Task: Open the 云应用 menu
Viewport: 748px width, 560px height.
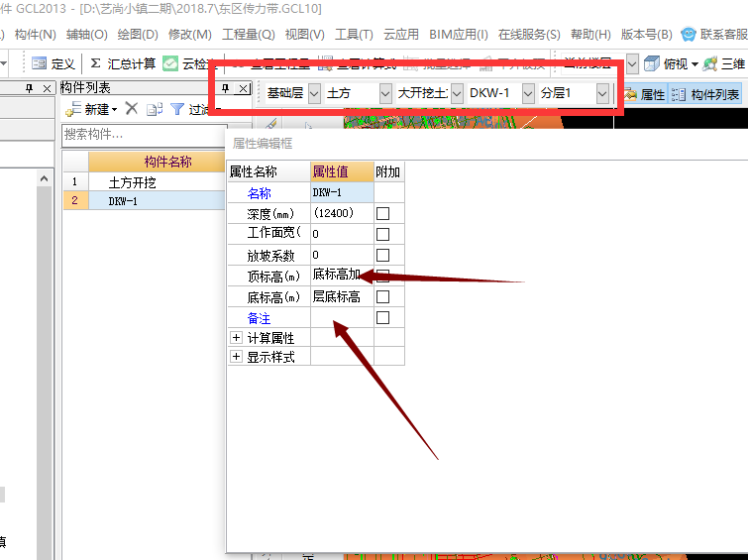Action: pyautogui.click(x=401, y=35)
